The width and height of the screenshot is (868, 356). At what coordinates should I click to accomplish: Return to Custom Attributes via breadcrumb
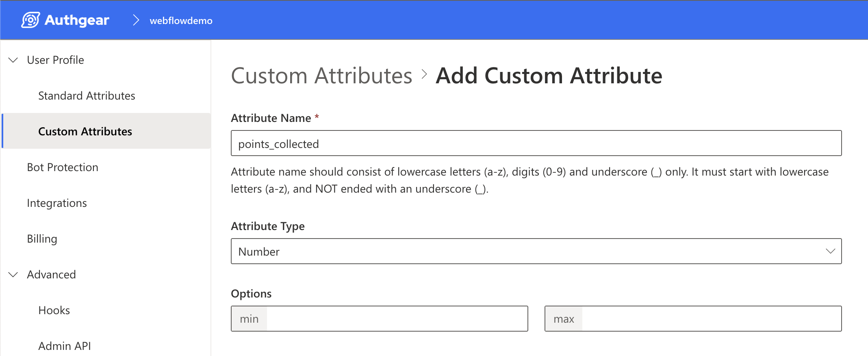click(x=321, y=76)
